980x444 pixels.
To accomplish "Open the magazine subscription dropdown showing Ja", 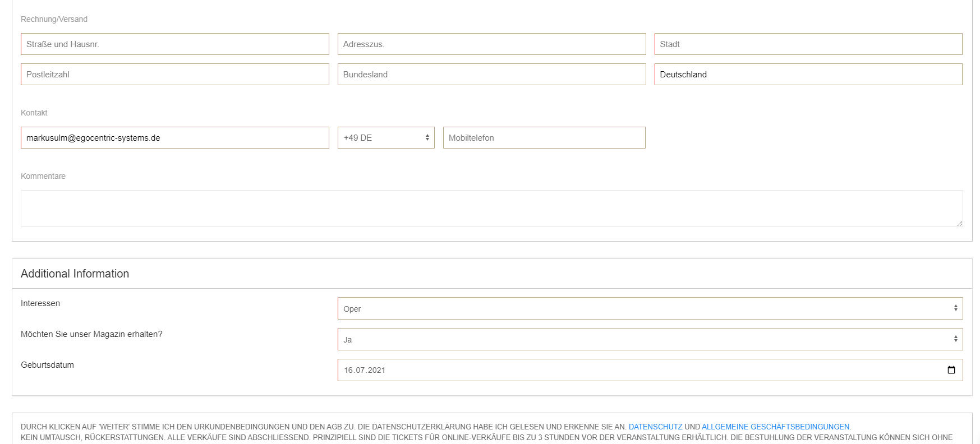I will (650, 340).
